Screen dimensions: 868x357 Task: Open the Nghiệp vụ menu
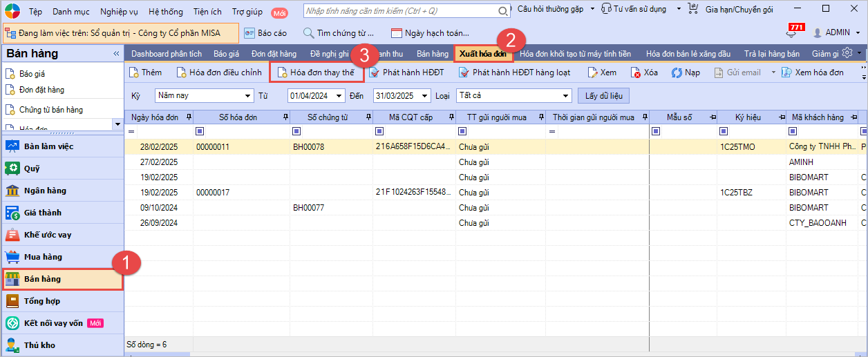[x=117, y=12]
